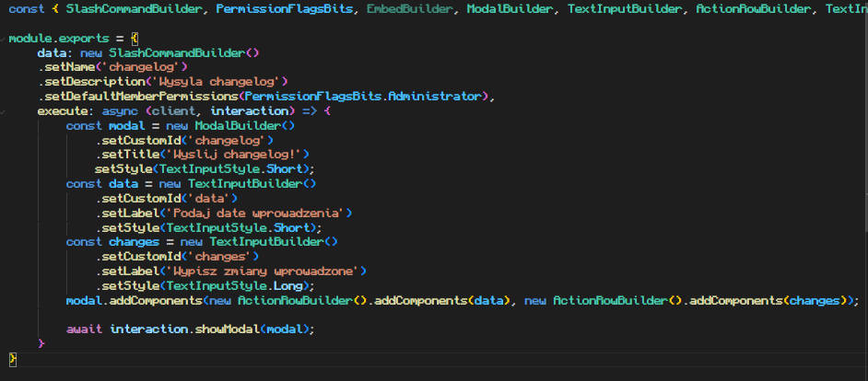The width and height of the screenshot is (868, 381).
Task: Select PermissionFlagsBits in the import line
Action: click(x=284, y=9)
